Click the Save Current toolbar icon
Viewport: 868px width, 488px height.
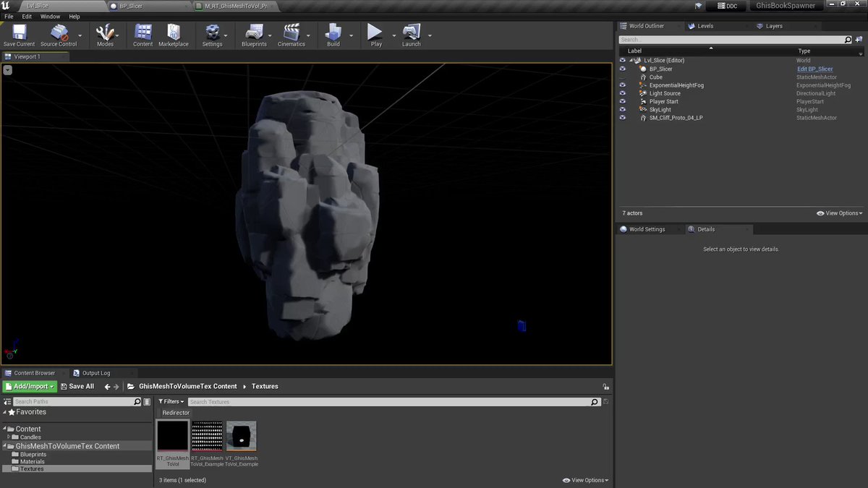[x=19, y=33]
